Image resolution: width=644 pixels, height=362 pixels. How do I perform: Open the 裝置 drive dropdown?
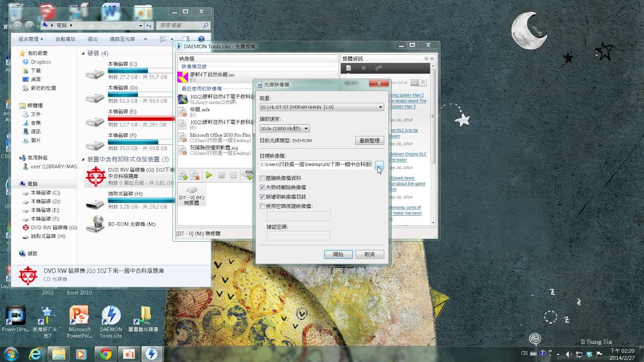pos(322,107)
